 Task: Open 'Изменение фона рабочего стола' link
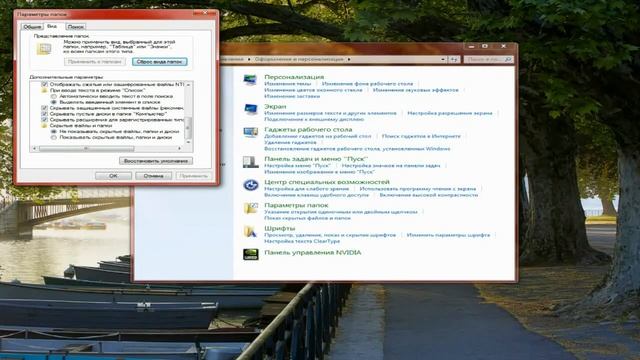(367, 84)
